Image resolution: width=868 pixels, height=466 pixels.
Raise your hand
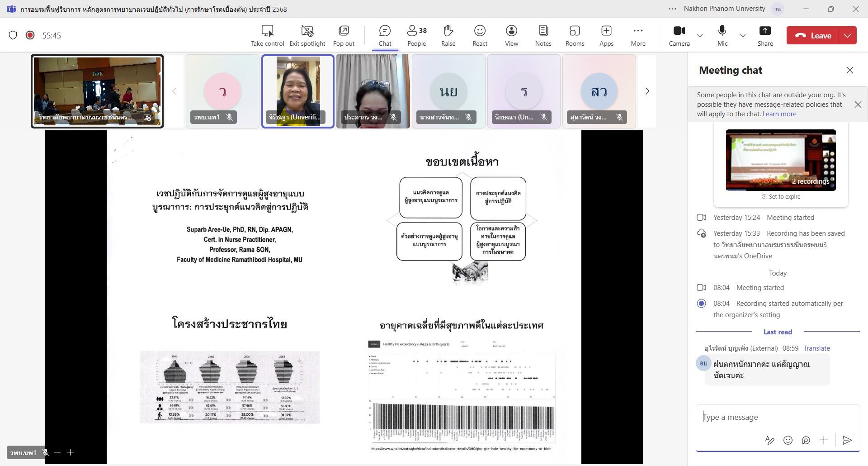pos(448,35)
